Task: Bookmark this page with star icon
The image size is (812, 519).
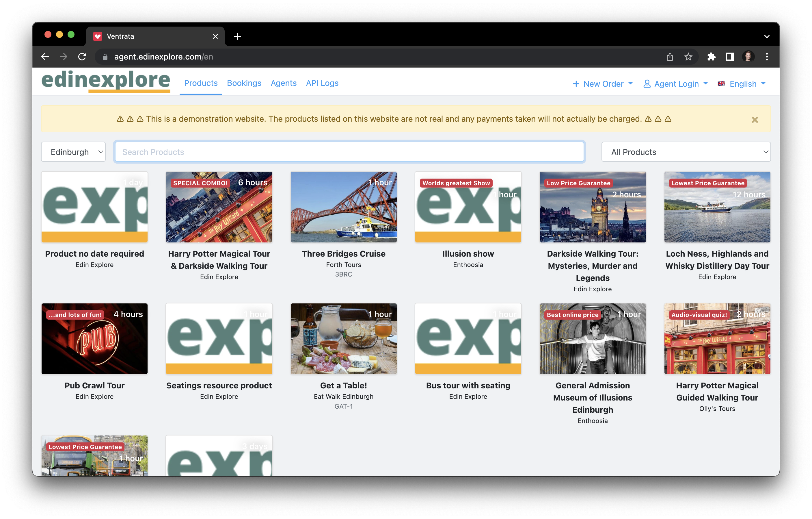Action: pos(688,57)
